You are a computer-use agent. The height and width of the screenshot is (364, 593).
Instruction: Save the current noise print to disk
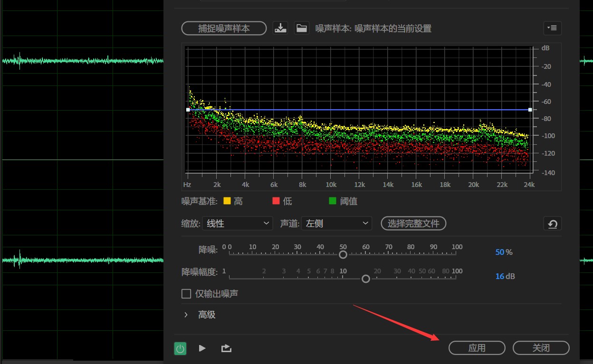280,28
